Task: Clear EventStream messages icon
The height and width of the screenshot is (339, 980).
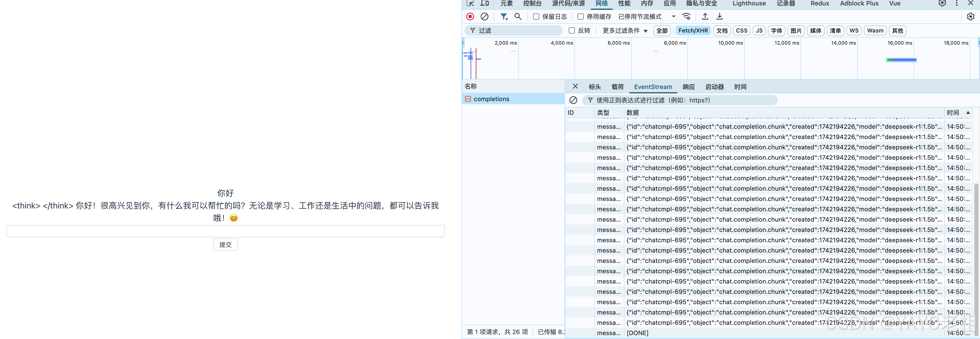Action: point(573,100)
